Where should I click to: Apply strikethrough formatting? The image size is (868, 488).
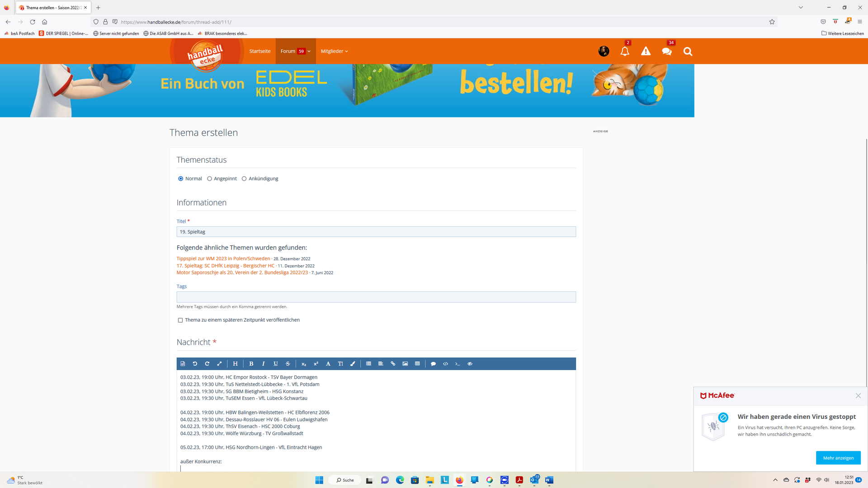[288, 364]
